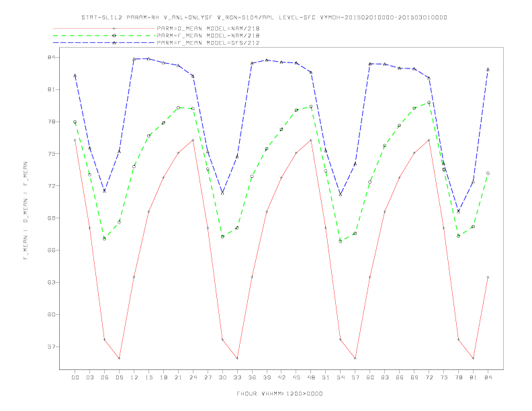Screen dimensions: 532x411
Task: Click the chart title line beginning STAT=SL1L2
Action: [264, 17]
